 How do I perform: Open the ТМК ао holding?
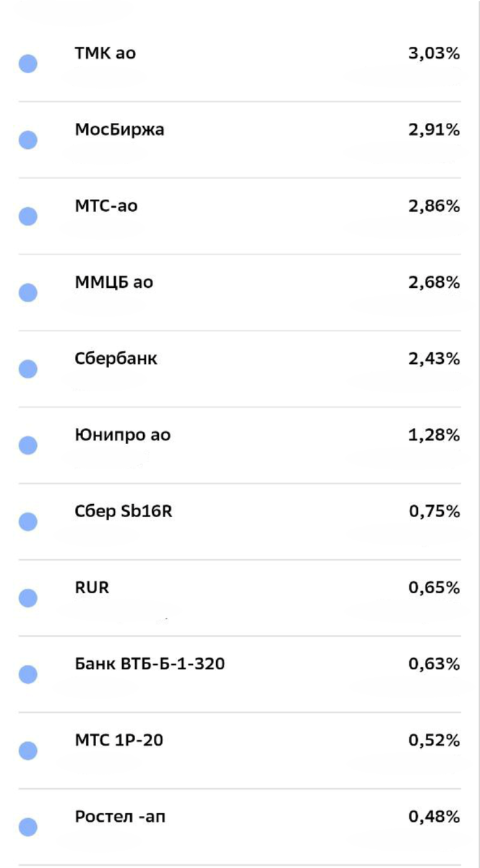[240, 64]
